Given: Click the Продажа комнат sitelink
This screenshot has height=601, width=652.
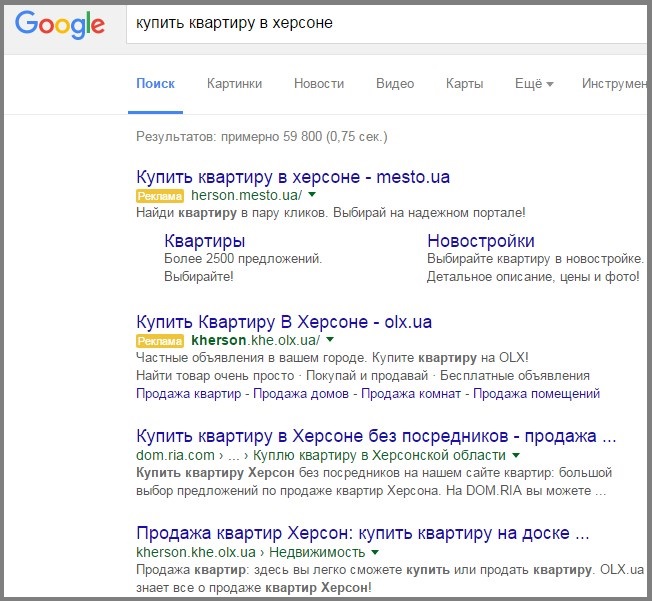Looking at the screenshot, I should (x=412, y=394).
